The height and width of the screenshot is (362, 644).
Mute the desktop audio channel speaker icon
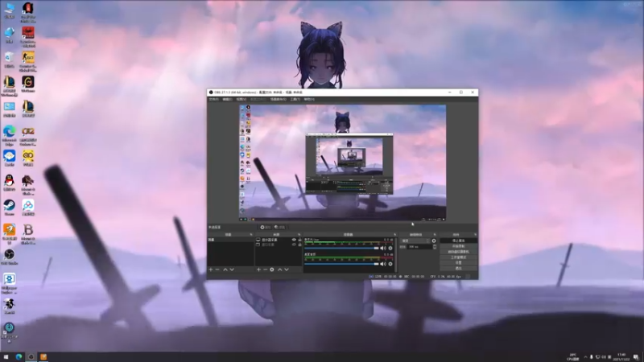(383, 264)
